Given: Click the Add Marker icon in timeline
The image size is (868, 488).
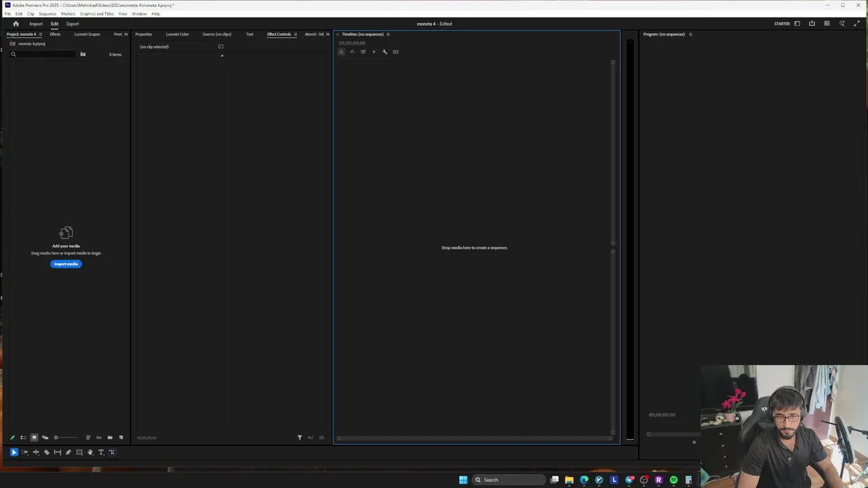Looking at the screenshot, I should [x=374, y=52].
